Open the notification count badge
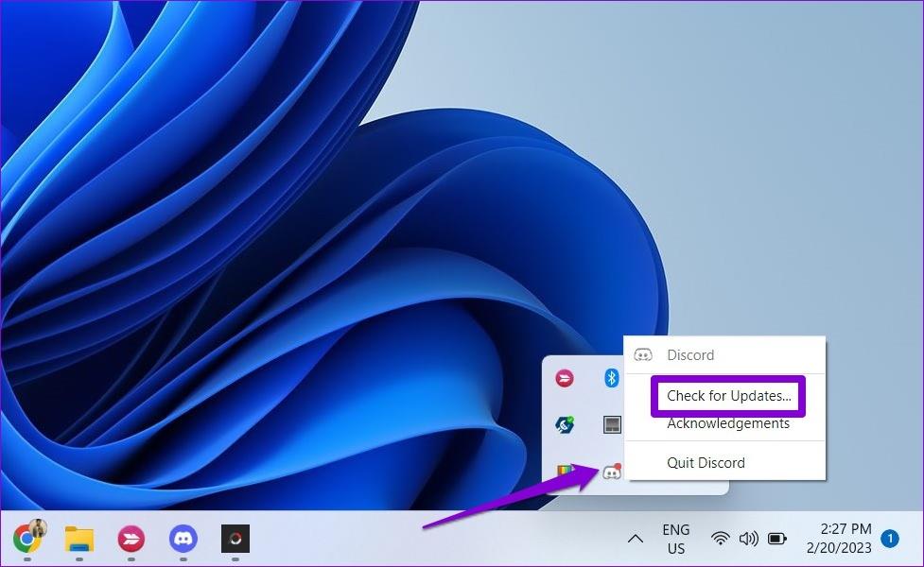This screenshot has width=924, height=567. click(x=889, y=538)
